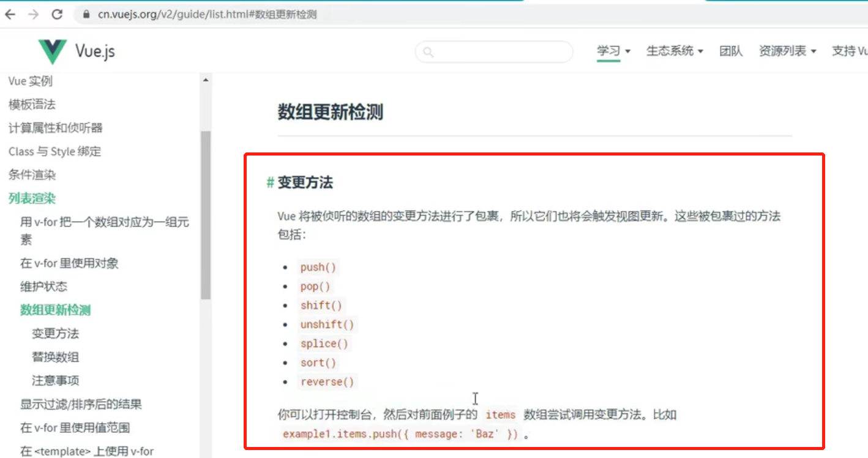Click the reverse() code item
This screenshot has width=868, height=458.
[x=327, y=382]
